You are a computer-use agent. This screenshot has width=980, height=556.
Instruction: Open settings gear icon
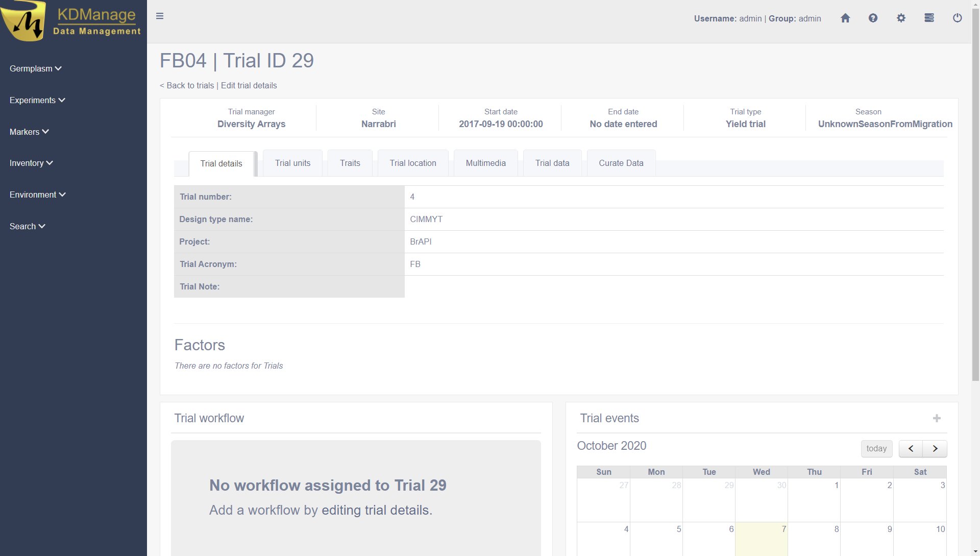pyautogui.click(x=901, y=18)
